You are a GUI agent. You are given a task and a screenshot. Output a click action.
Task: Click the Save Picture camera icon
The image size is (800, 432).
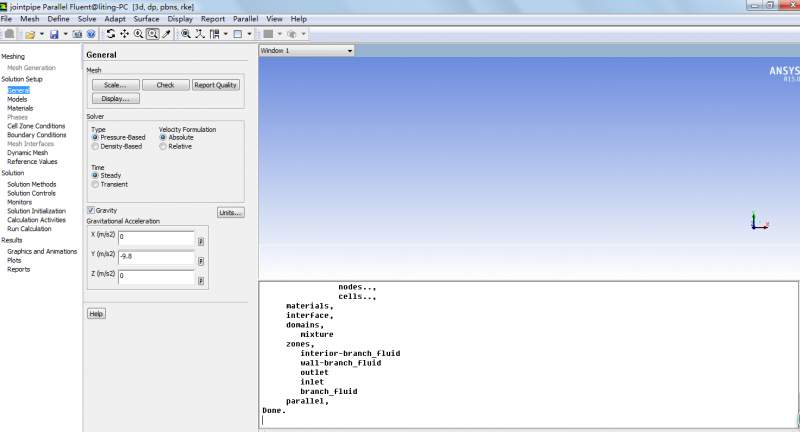77,34
